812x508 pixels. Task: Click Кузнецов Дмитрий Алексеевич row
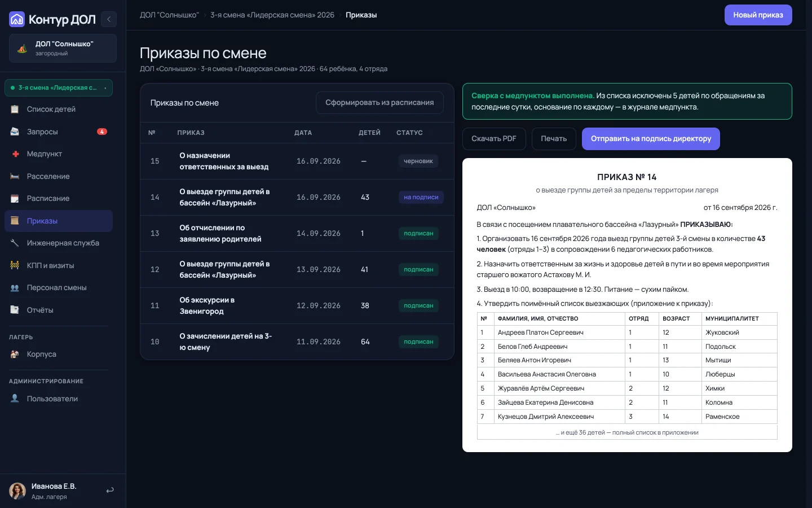pos(627,417)
